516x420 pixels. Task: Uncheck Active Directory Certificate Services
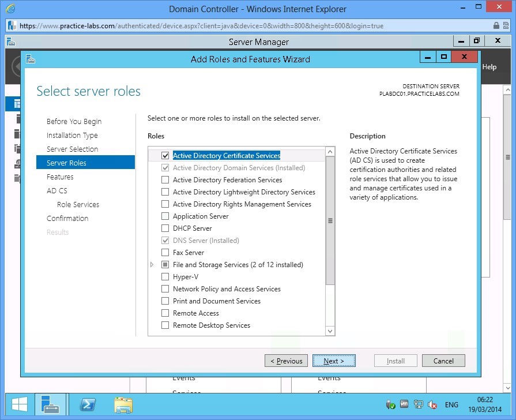164,155
